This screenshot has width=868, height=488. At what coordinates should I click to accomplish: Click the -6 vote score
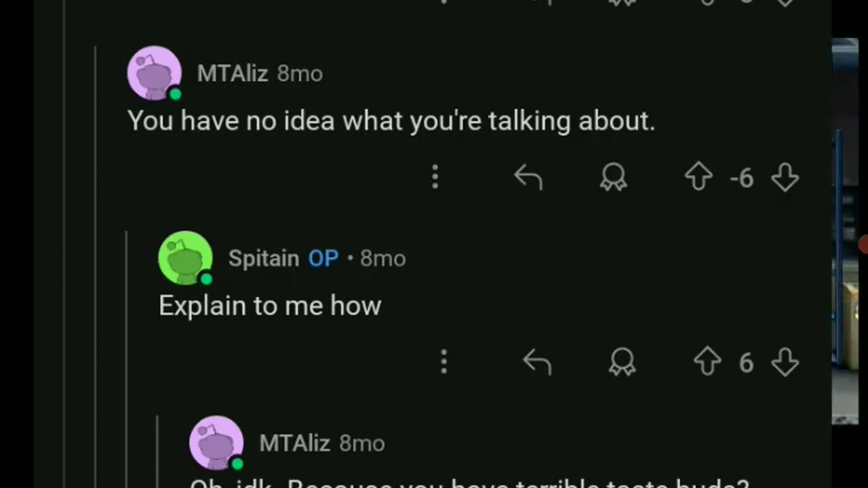742,178
